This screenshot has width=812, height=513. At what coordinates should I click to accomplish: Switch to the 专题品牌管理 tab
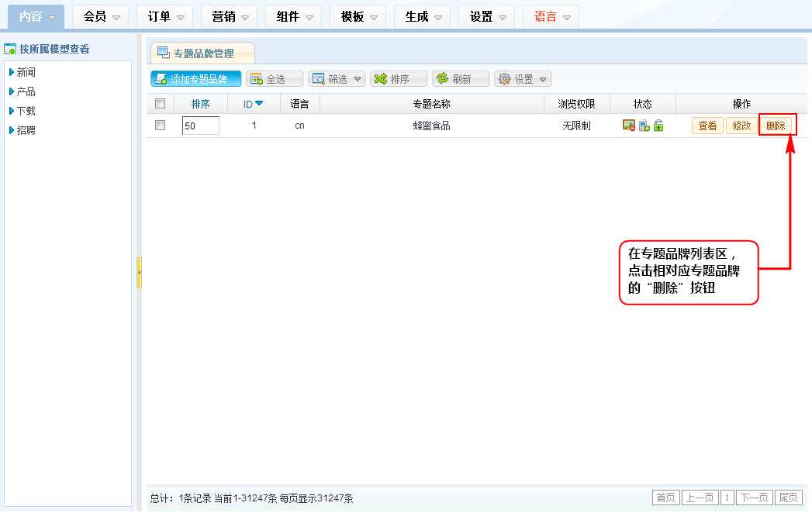point(202,53)
